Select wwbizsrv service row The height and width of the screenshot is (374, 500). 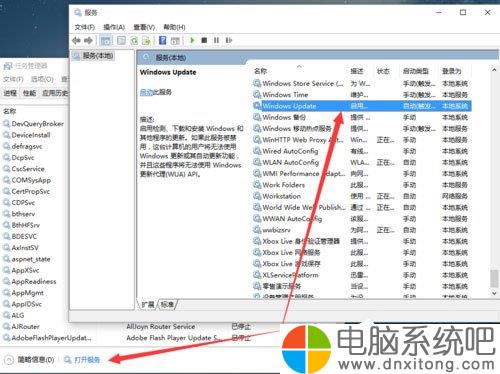coord(362,230)
